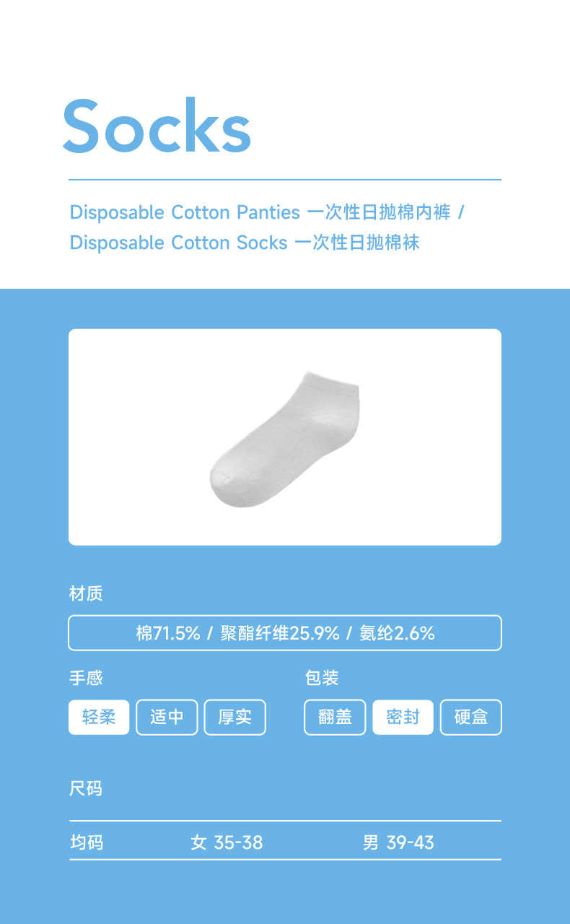Click Disposable Cotton Socks 一次性日抛棉袜 text
Screen dimensions: 570x924
[x=245, y=243]
